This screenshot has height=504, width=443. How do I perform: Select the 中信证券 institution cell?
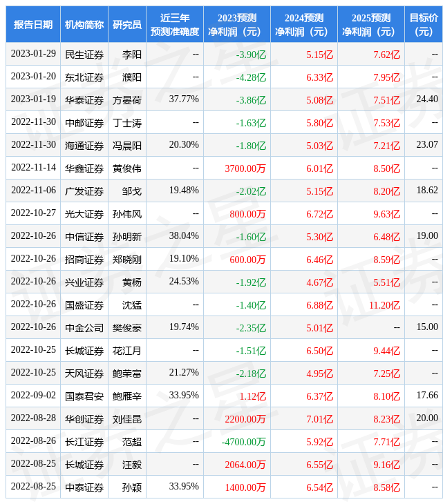84,237
